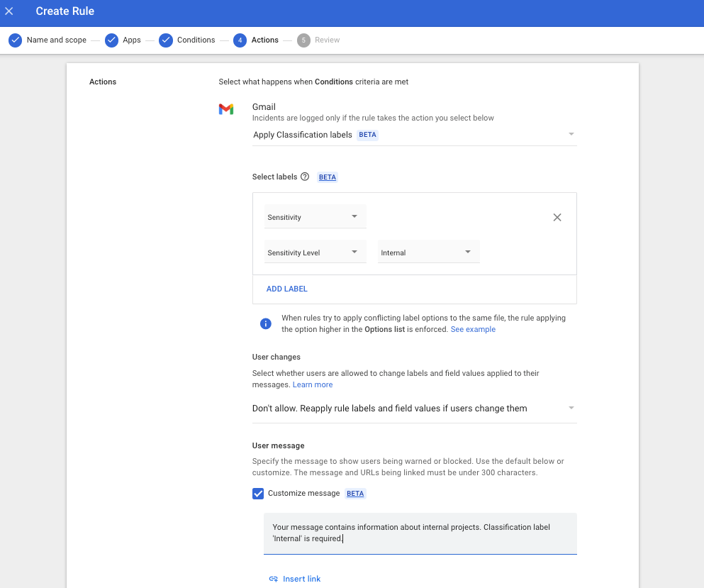Viewport: 704px width, 588px height.
Task: Open the Sensitivity Level field dropdown
Action: (x=315, y=252)
